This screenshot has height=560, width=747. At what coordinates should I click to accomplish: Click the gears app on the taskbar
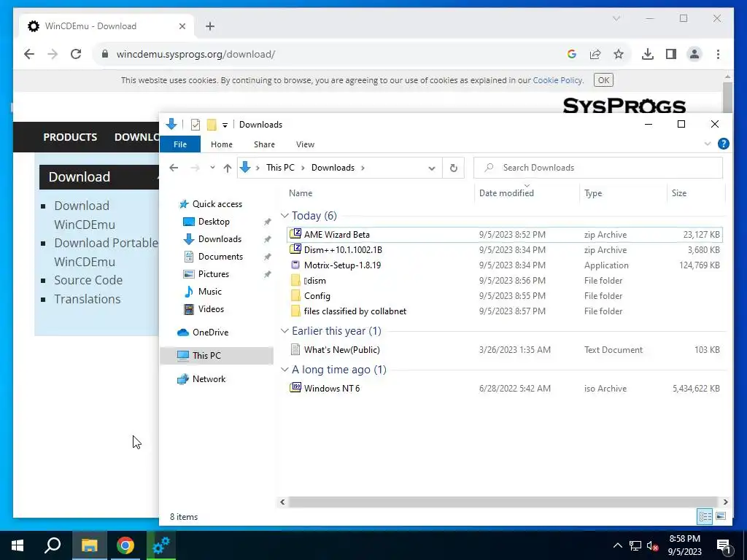click(161, 545)
